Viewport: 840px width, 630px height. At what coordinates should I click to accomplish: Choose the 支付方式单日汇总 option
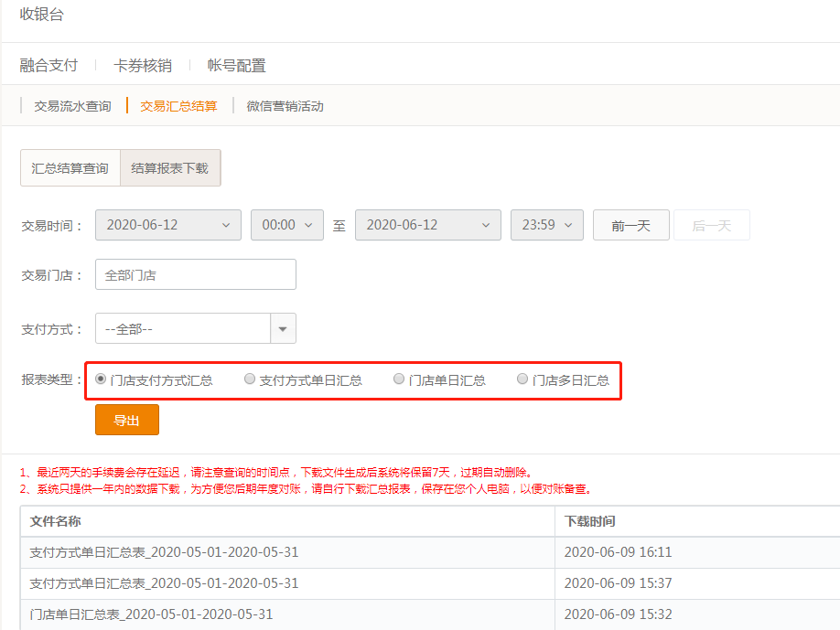click(x=250, y=378)
